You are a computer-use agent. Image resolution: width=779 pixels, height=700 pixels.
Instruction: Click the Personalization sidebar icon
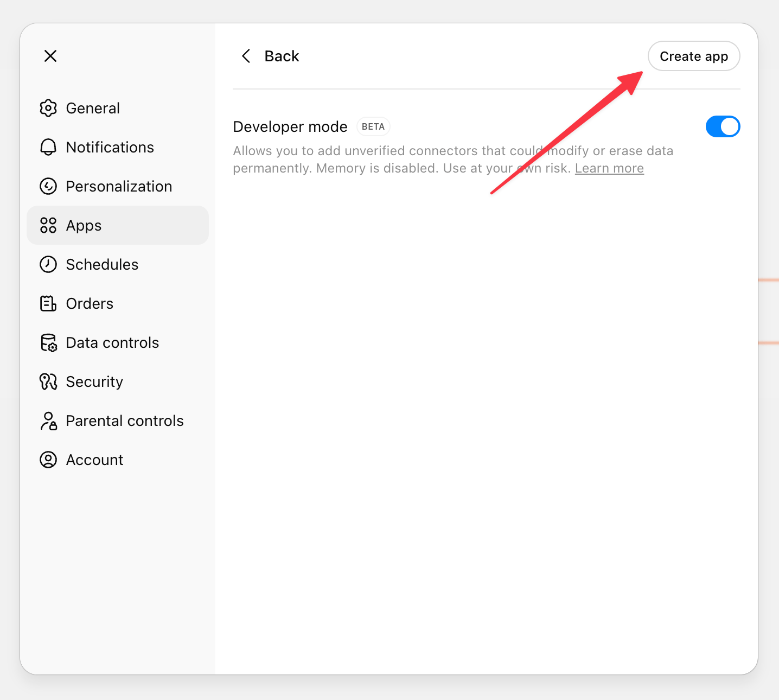coord(48,186)
